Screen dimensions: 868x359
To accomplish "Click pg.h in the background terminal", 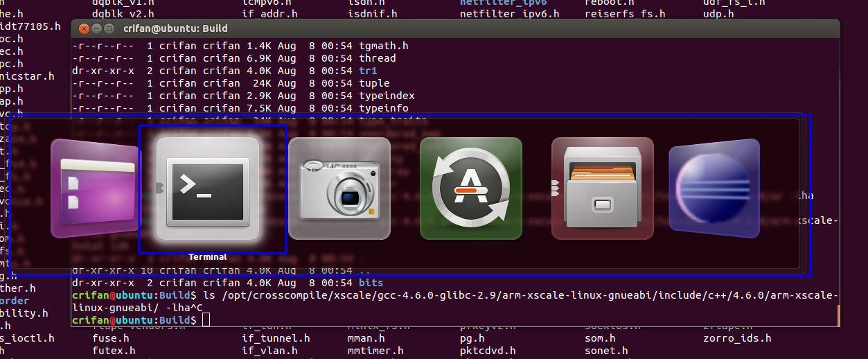I will point(472,338).
